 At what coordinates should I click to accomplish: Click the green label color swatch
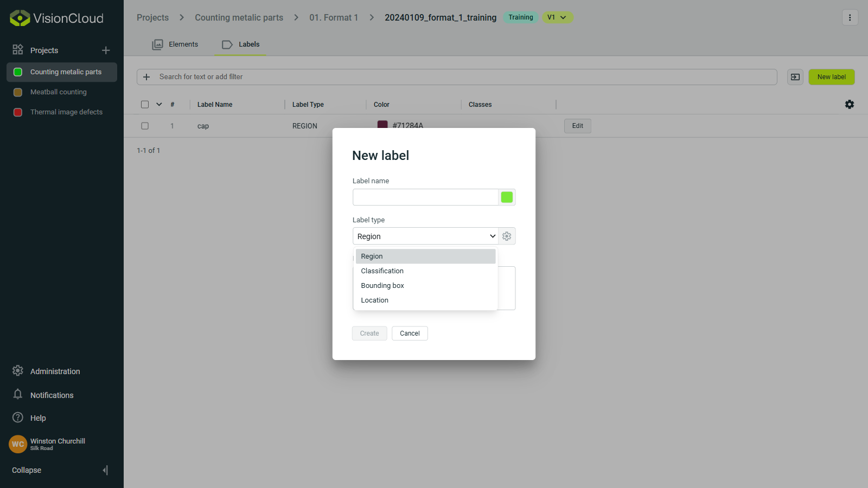click(x=507, y=197)
